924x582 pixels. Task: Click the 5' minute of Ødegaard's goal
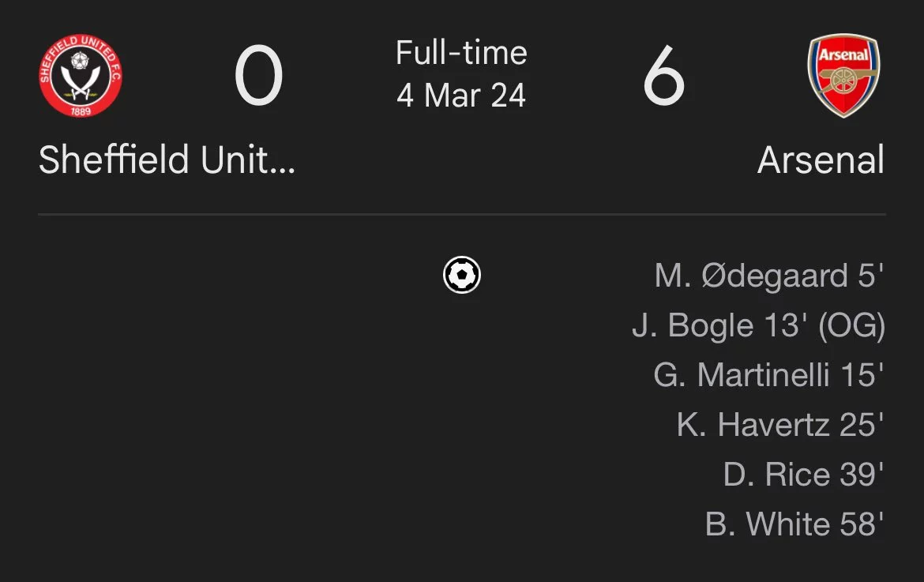point(871,275)
